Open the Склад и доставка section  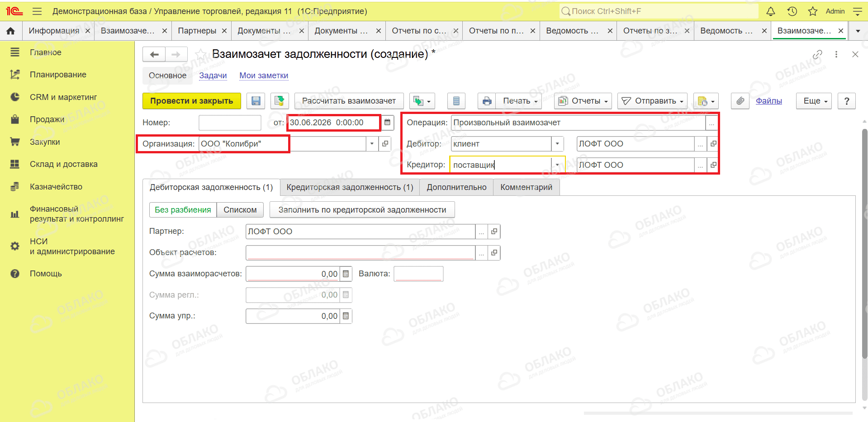tap(64, 164)
